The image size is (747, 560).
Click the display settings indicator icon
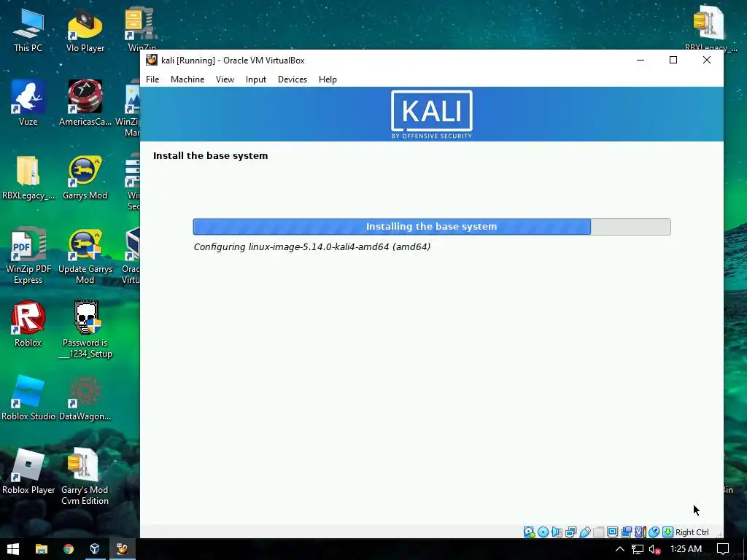pyautogui.click(x=613, y=532)
